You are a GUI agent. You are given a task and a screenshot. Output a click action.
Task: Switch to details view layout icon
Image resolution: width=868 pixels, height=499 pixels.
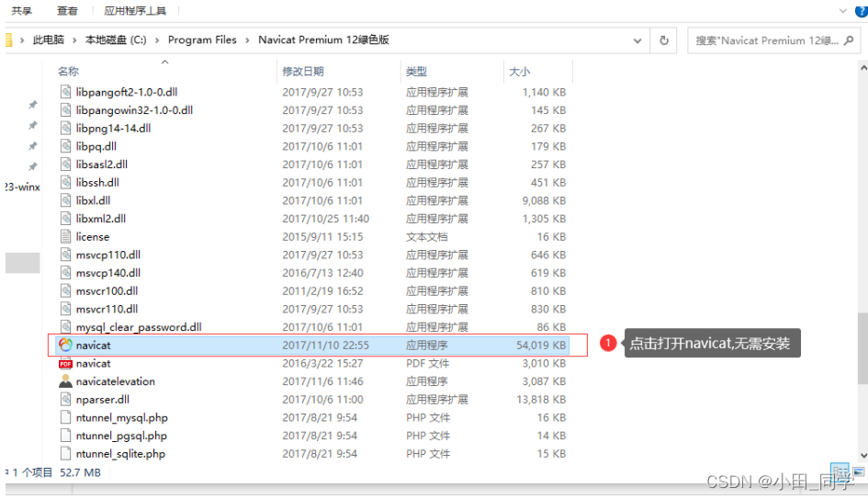[840, 471]
